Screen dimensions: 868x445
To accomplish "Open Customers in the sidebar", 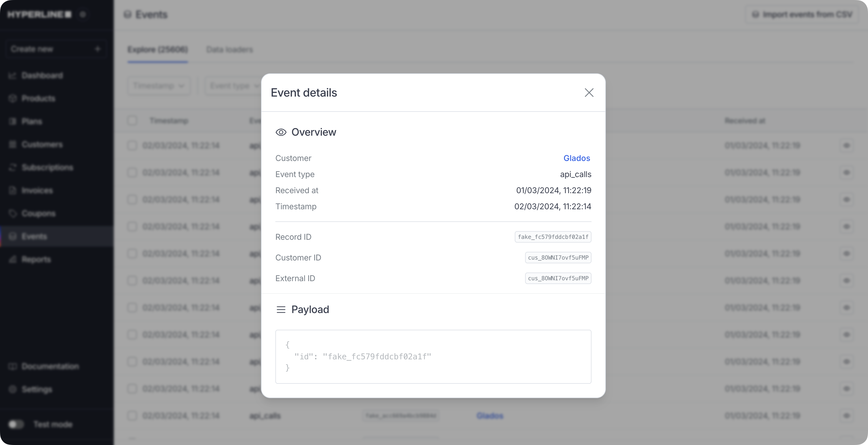I will pos(42,144).
